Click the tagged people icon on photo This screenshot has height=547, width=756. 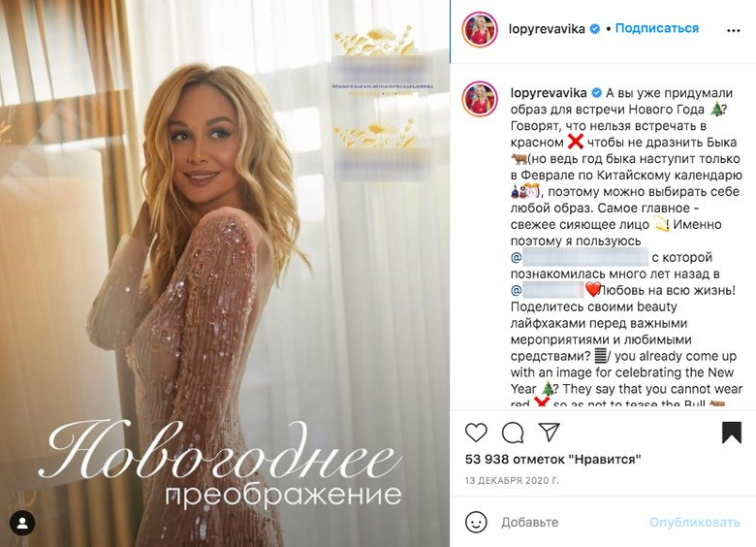(x=22, y=524)
